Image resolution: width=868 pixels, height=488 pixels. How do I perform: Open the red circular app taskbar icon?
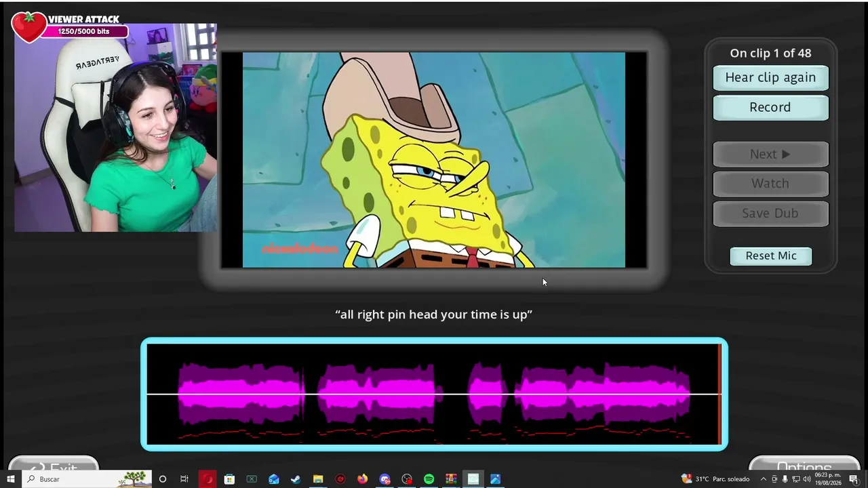(x=340, y=479)
